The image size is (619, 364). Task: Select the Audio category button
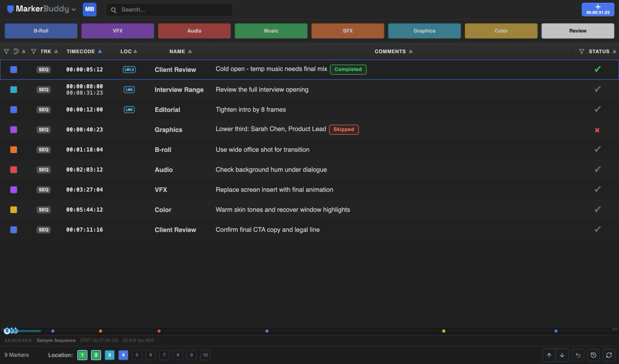[x=194, y=31]
